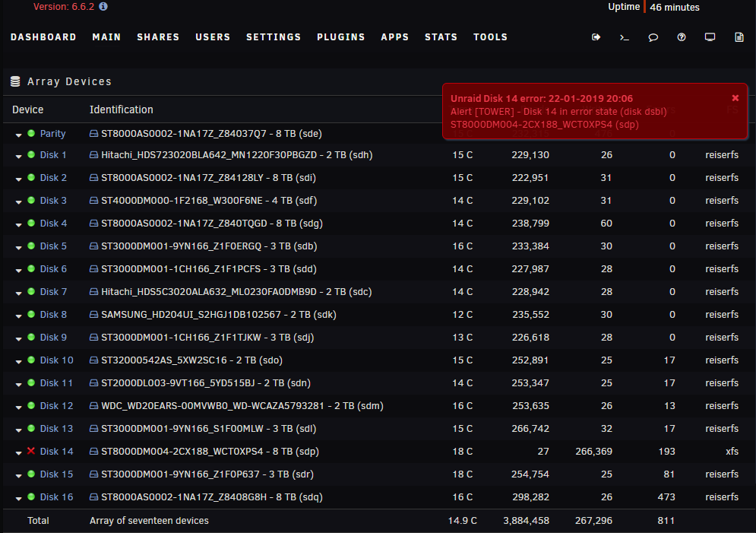Click green status ball for Disk 11
This screenshot has width=756, height=533.
[31, 382]
